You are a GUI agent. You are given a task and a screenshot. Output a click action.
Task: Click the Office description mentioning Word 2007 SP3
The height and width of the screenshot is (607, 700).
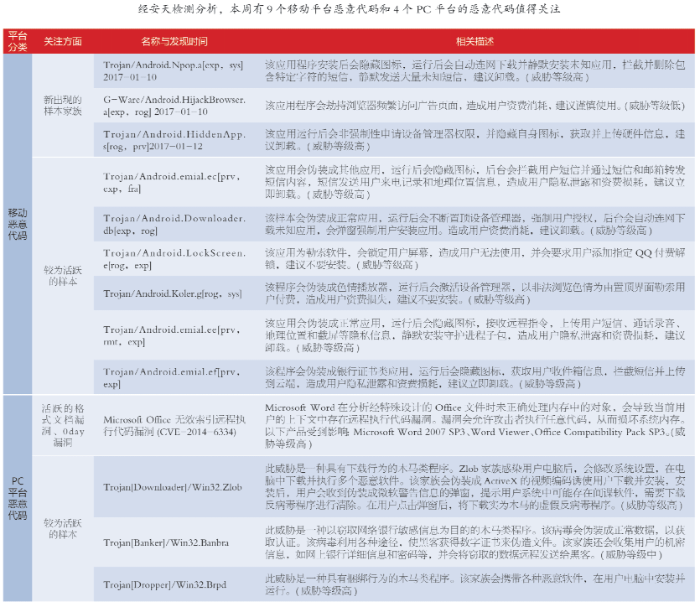click(x=475, y=425)
